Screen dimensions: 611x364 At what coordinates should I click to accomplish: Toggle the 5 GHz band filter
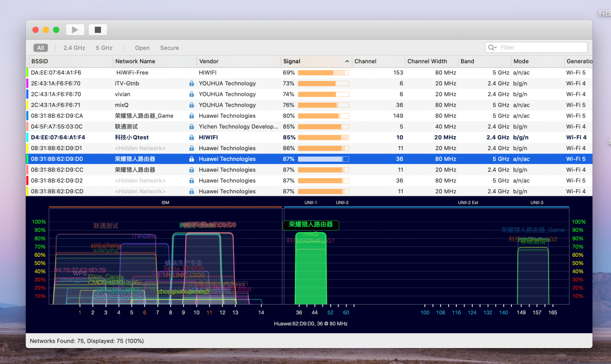coord(104,48)
